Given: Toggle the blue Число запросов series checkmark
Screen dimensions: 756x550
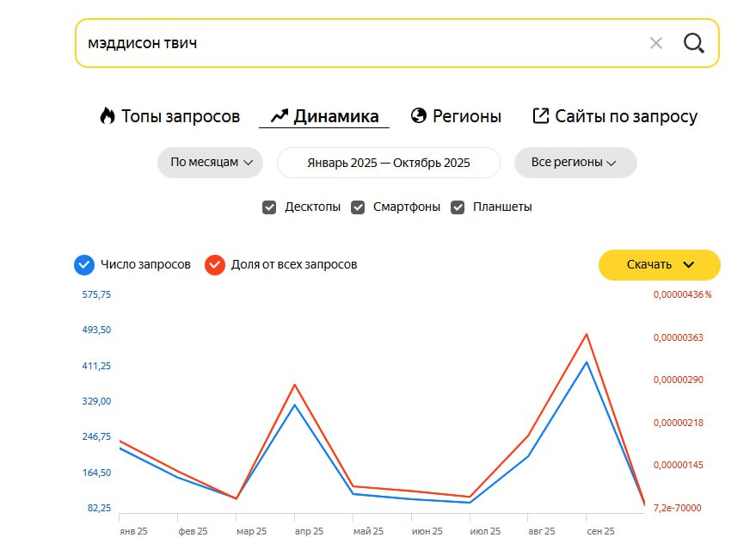Looking at the screenshot, I should pos(84,264).
